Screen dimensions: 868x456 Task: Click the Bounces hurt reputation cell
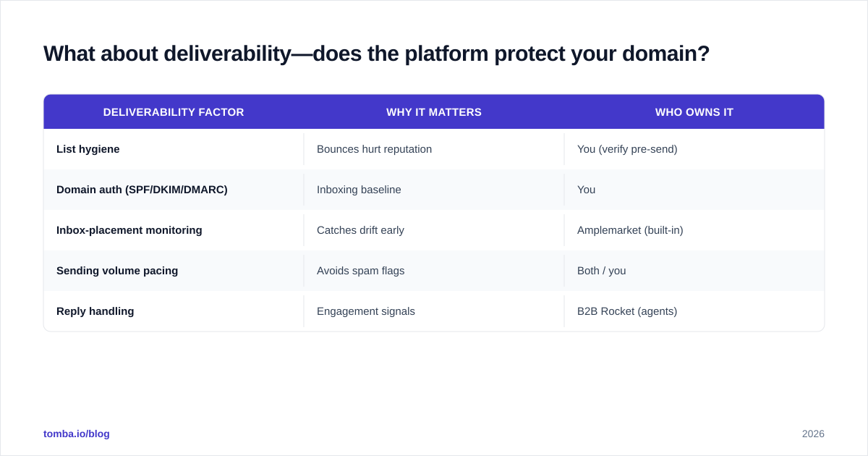point(434,149)
